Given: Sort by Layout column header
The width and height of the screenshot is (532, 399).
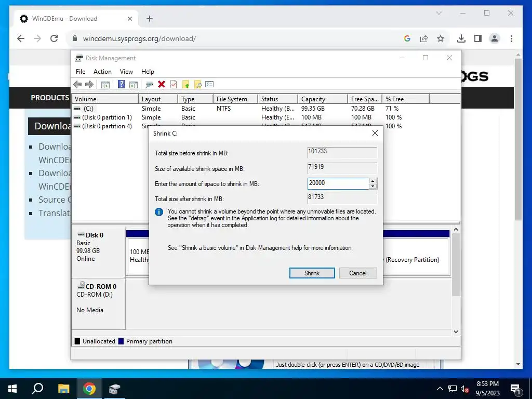Looking at the screenshot, I should click(158, 99).
